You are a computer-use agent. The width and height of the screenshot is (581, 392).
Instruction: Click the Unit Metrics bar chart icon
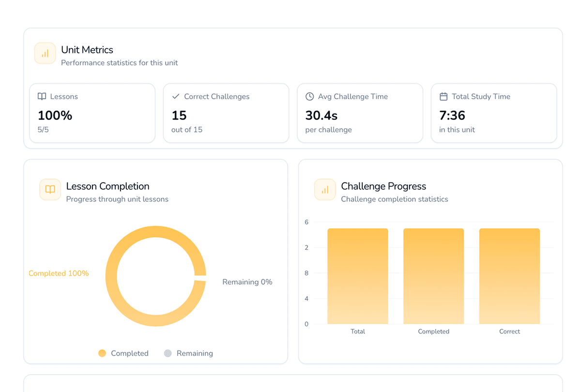(45, 53)
